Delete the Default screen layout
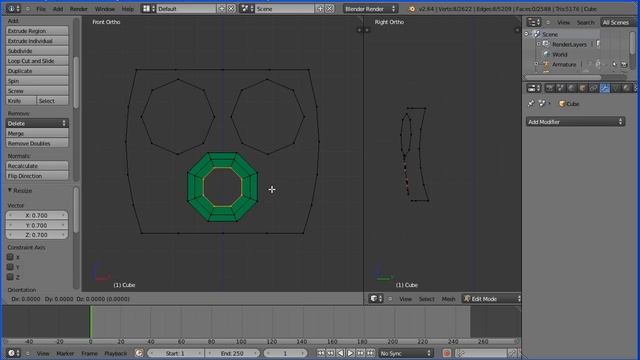This screenshot has width=640, height=360. point(231,9)
